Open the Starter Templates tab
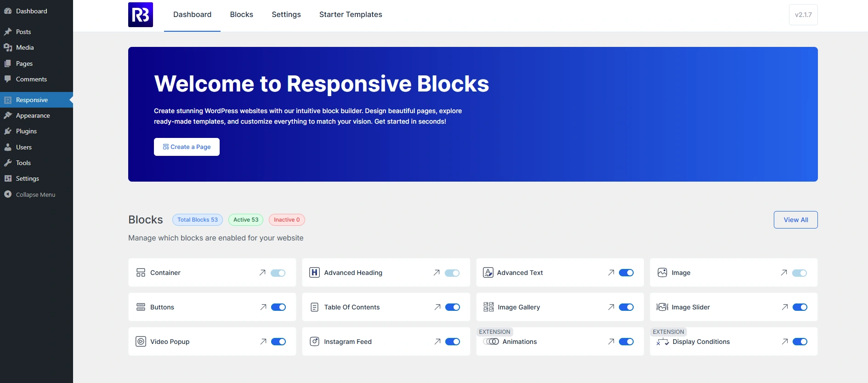Viewport: 868px width, 383px height. pos(351,15)
